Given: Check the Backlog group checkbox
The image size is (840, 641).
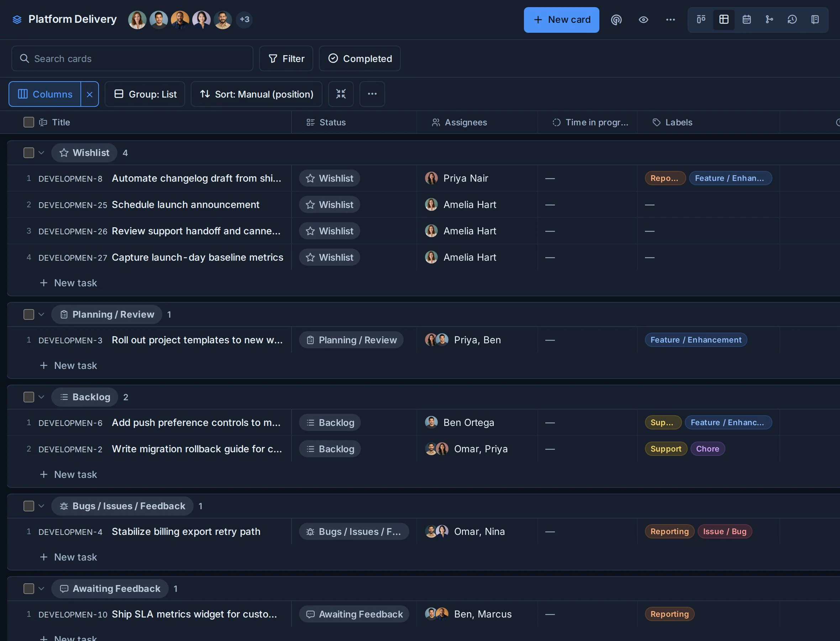Looking at the screenshot, I should (28, 397).
